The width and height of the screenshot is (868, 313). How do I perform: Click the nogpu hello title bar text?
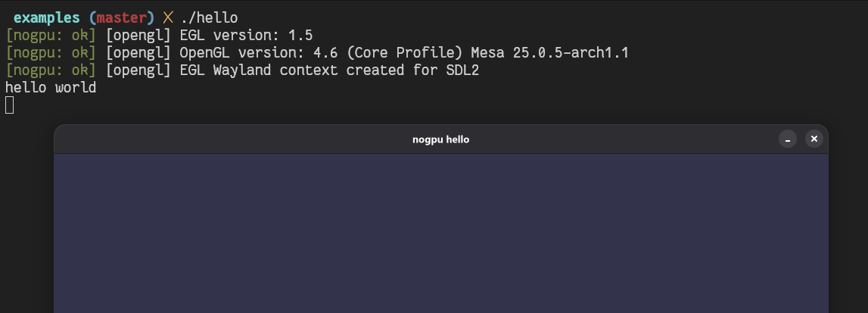click(440, 139)
